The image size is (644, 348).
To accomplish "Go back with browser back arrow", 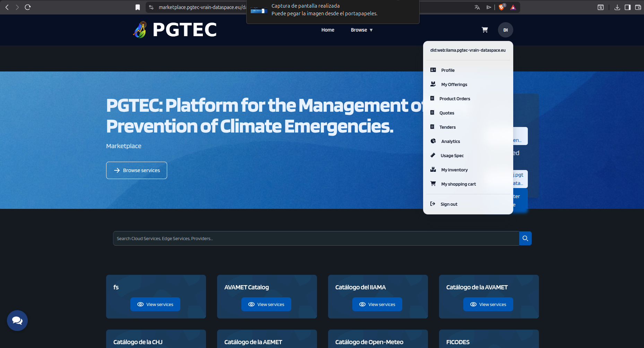I will coord(7,7).
